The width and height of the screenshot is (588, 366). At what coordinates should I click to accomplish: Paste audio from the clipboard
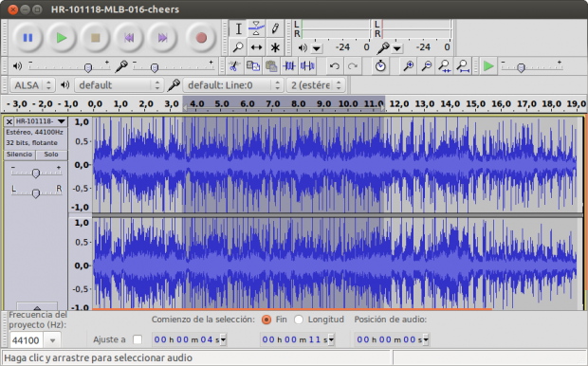[x=271, y=66]
